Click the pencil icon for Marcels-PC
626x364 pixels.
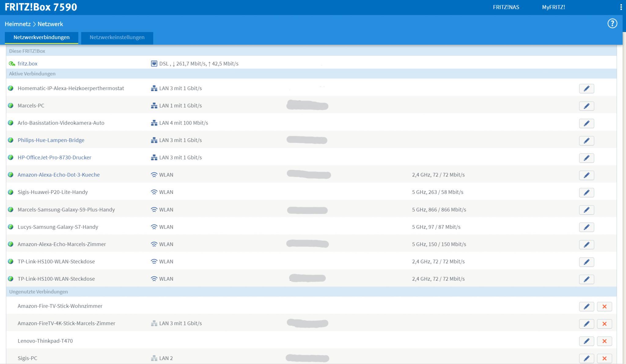(586, 106)
